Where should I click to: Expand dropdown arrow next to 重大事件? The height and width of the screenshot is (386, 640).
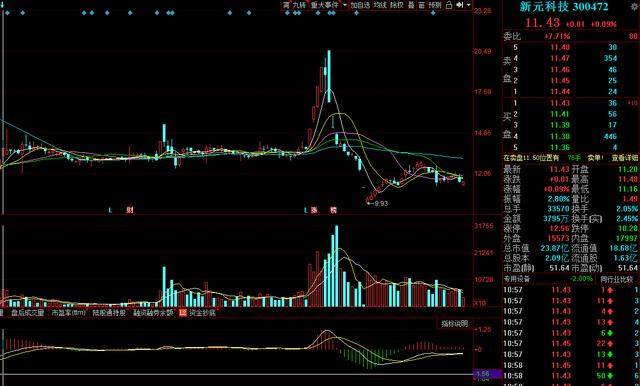pos(344,5)
